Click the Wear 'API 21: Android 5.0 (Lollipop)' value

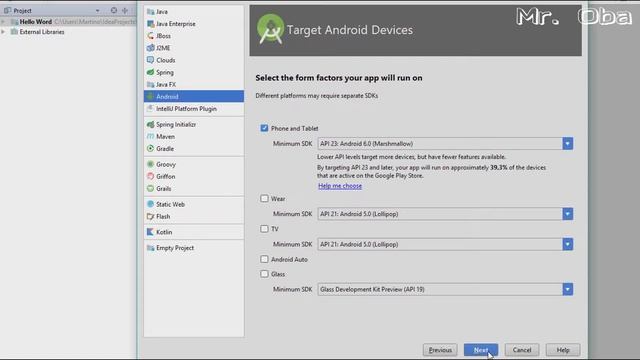pos(359,214)
